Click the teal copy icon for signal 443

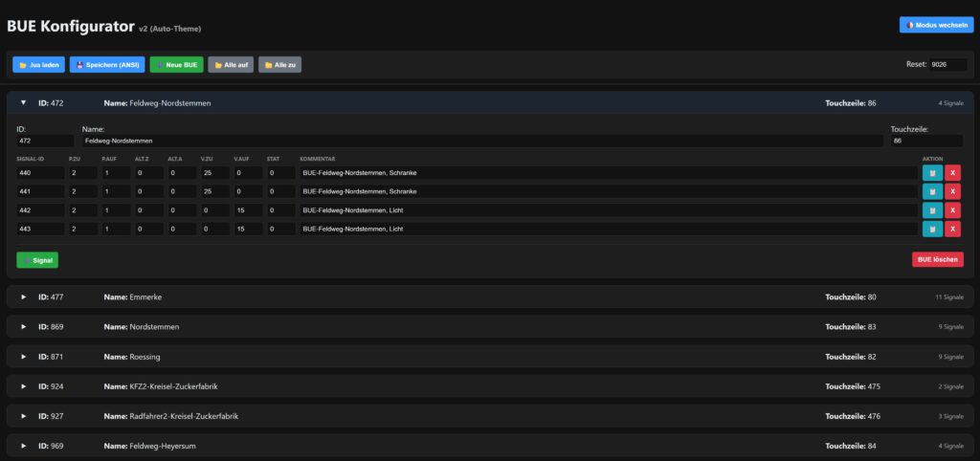(x=931, y=229)
